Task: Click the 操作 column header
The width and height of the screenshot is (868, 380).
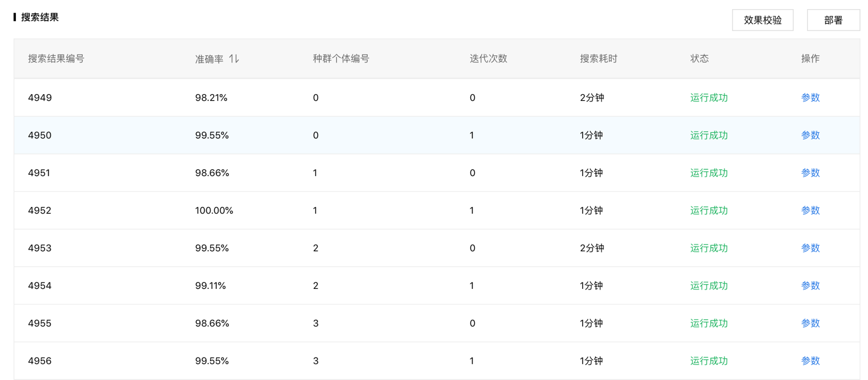Action: [x=810, y=59]
